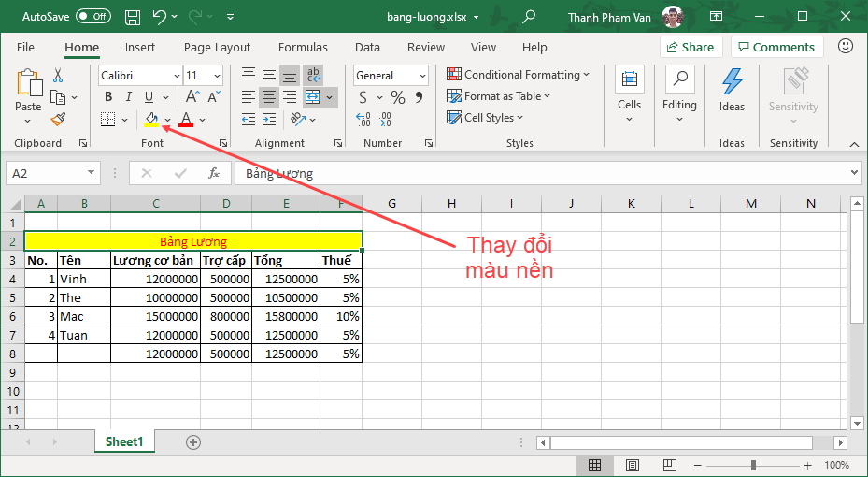This screenshot has height=477, width=868.
Task: Decrease font size with small A
Action: [214, 97]
